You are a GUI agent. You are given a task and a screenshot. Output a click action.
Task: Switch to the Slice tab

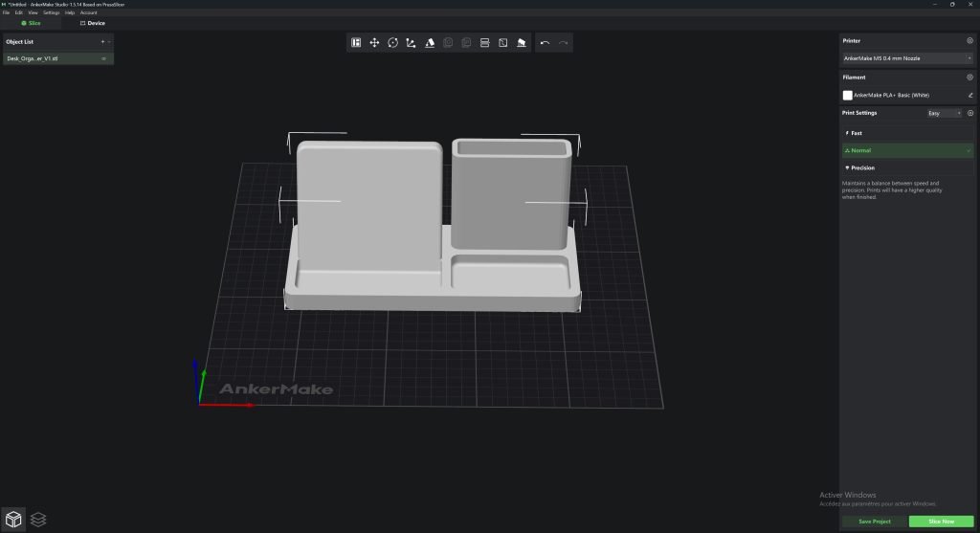pyautogui.click(x=32, y=23)
